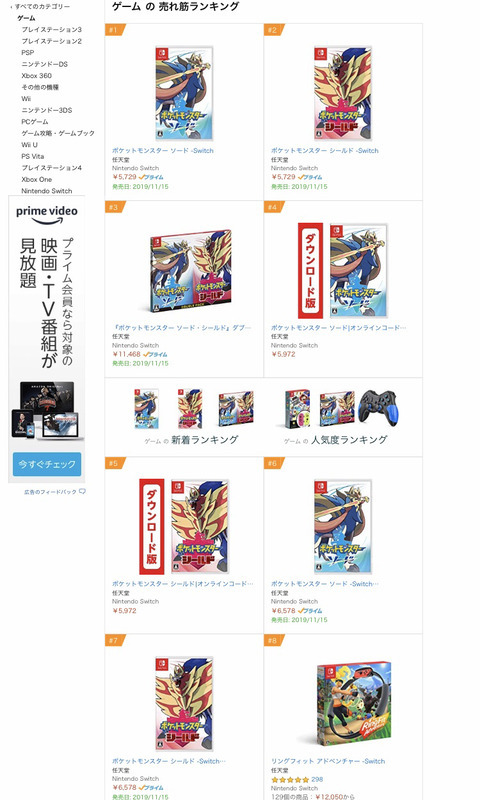Go back to すべてのカテゴリー

tap(42, 7)
